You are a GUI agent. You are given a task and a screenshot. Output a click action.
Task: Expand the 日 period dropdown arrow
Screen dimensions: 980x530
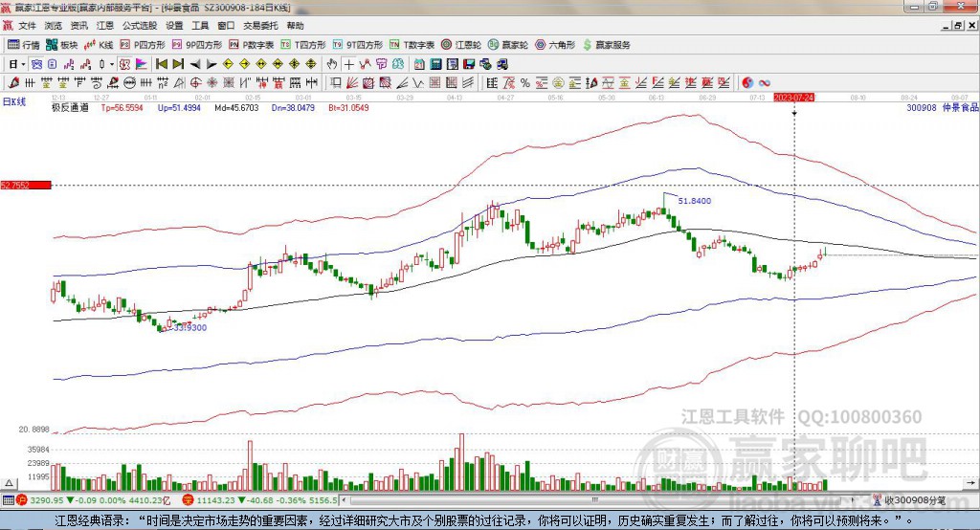point(23,64)
